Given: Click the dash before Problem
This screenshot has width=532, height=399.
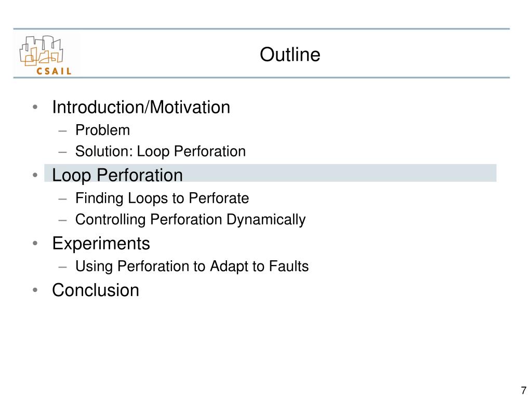Looking at the screenshot, I should (x=62, y=130).
